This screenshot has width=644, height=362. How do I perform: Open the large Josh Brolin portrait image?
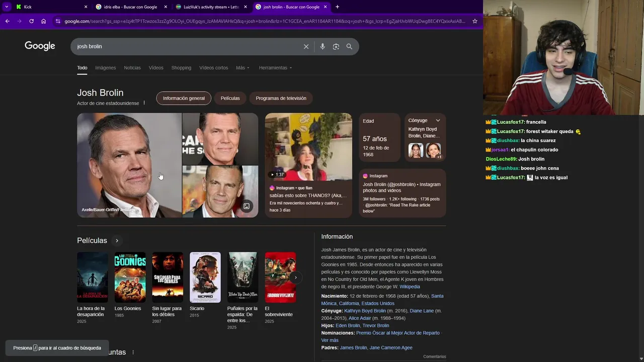129,165
